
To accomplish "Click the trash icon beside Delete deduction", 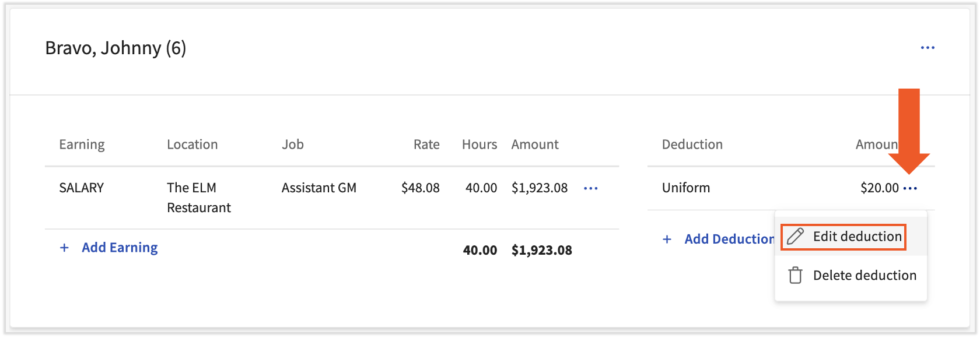I will (x=795, y=275).
